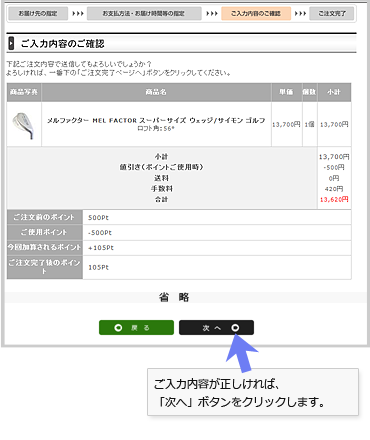Select the ご注文完了 step tab
The image size is (370, 440).
(x=332, y=14)
